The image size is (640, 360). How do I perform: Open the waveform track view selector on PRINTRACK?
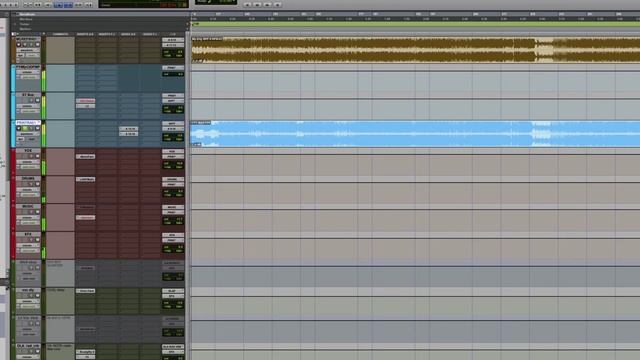click(x=28, y=134)
